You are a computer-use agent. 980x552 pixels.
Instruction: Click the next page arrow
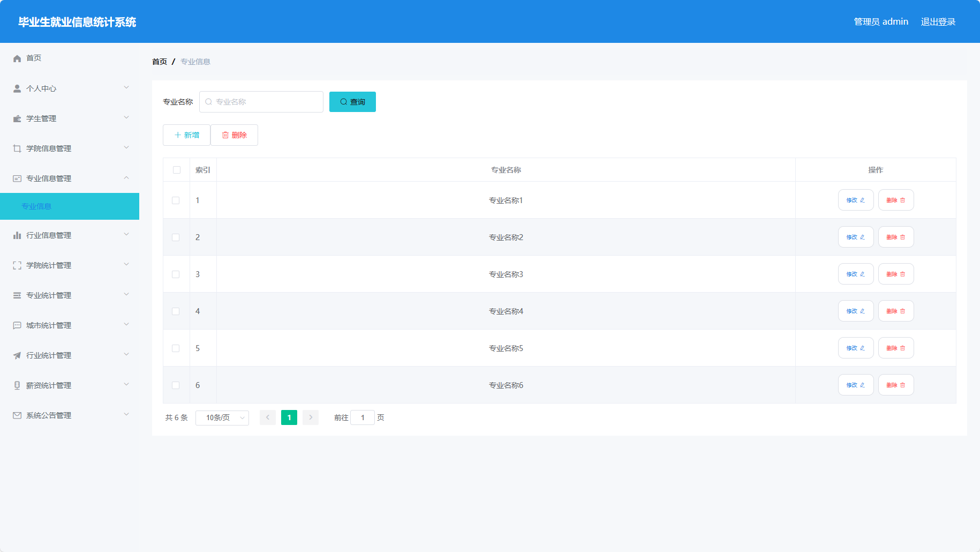point(311,417)
